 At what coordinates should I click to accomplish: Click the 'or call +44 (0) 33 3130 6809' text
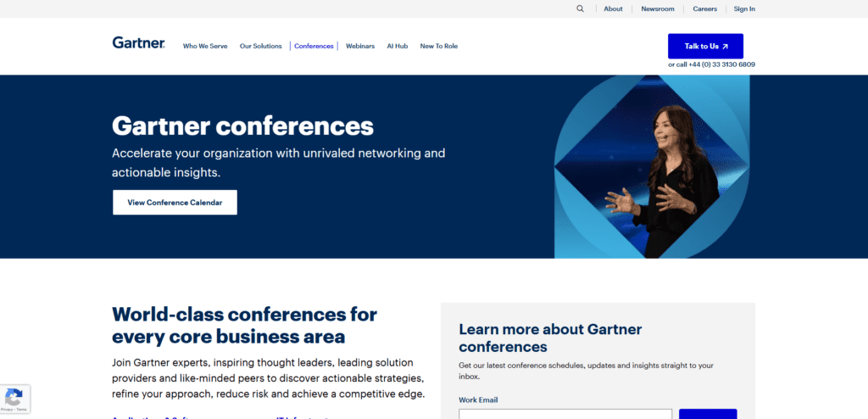tap(711, 64)
